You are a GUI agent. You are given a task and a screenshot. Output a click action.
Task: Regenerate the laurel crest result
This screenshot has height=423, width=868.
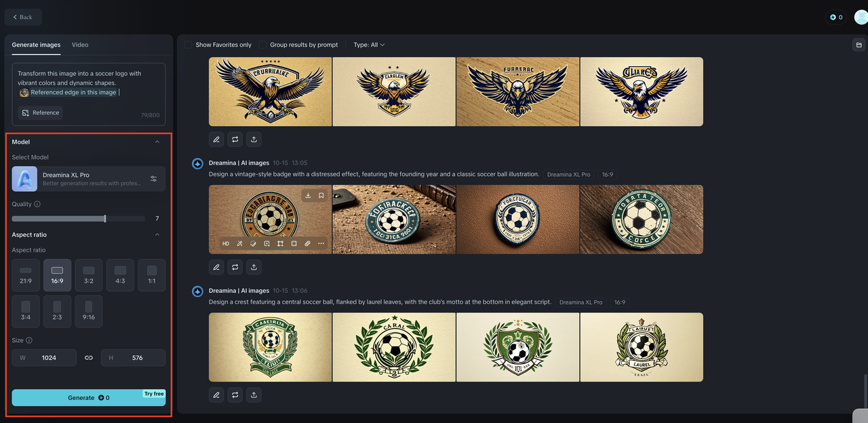click(235, 395)
